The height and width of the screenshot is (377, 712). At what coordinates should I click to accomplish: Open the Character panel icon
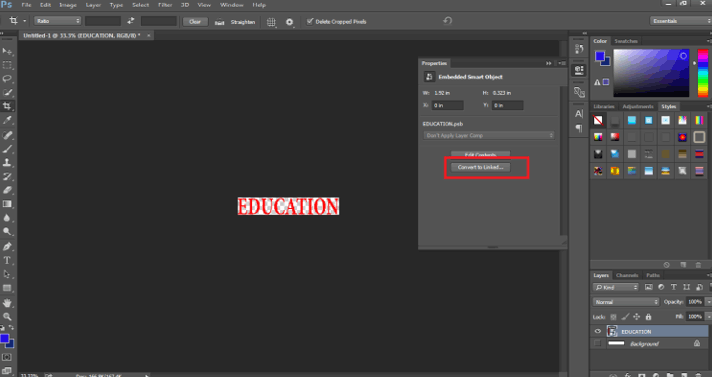[x=579, y=114]
